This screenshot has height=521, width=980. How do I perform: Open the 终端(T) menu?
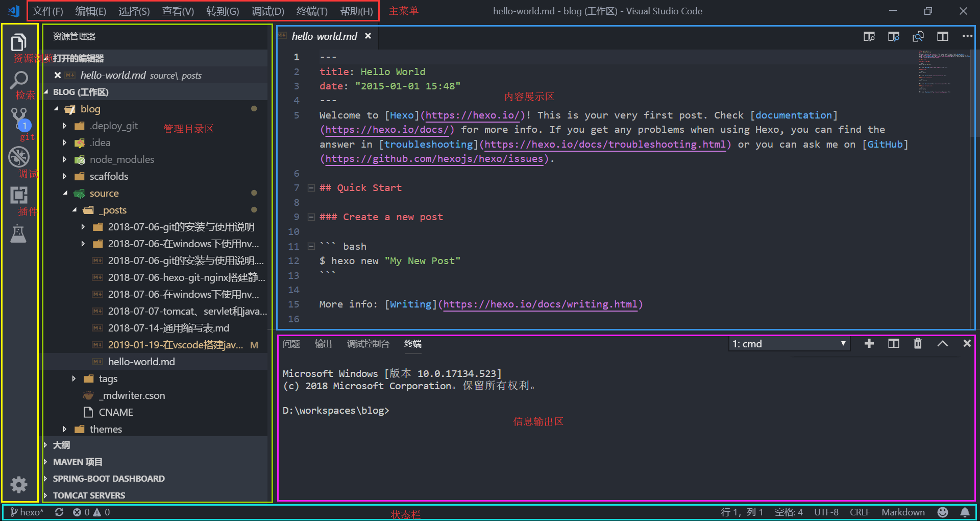tap(311, 11)
